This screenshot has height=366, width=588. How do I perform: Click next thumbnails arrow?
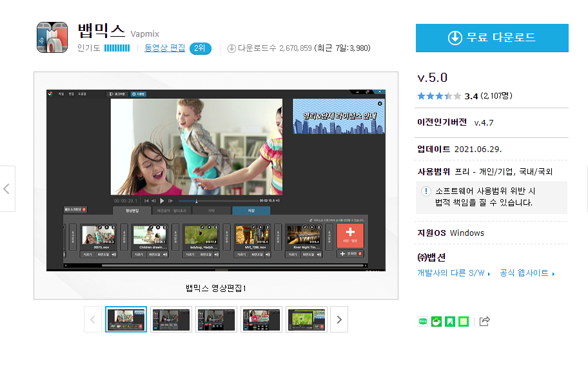click(339, 320)
